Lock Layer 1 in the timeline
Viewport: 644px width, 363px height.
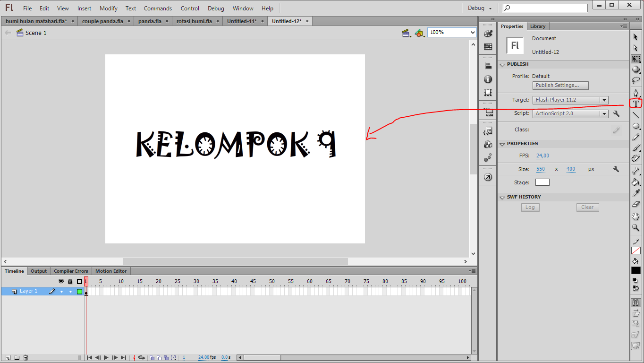[x=70, y=292]
